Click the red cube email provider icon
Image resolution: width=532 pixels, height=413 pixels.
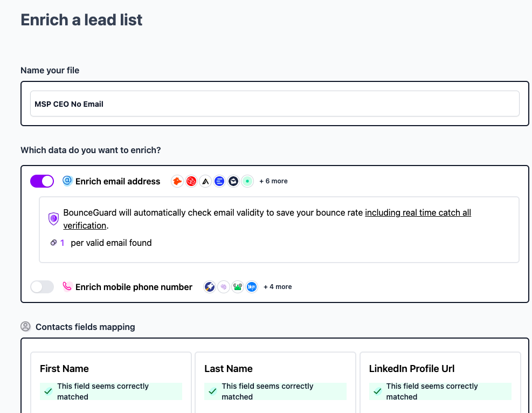[x=191, y=181]
